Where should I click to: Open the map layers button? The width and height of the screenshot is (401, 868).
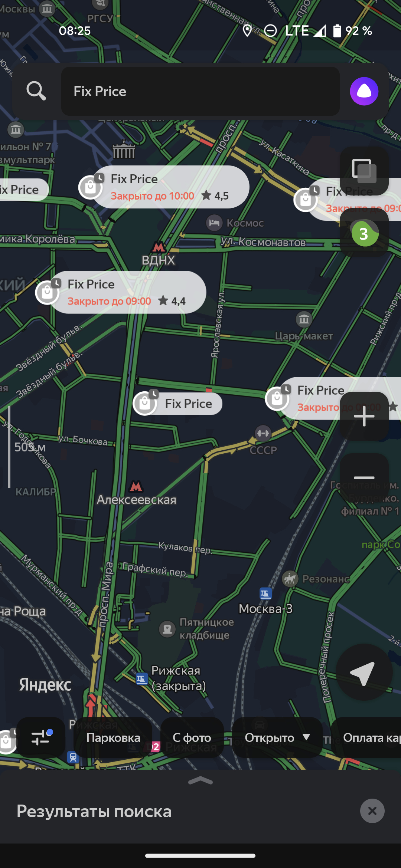coord(364,171)
